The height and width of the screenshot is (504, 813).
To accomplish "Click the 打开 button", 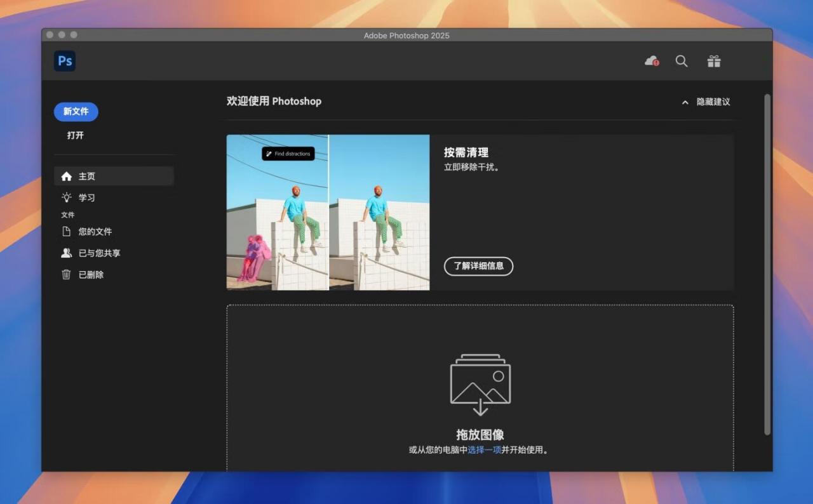I will tap(76, 135).
